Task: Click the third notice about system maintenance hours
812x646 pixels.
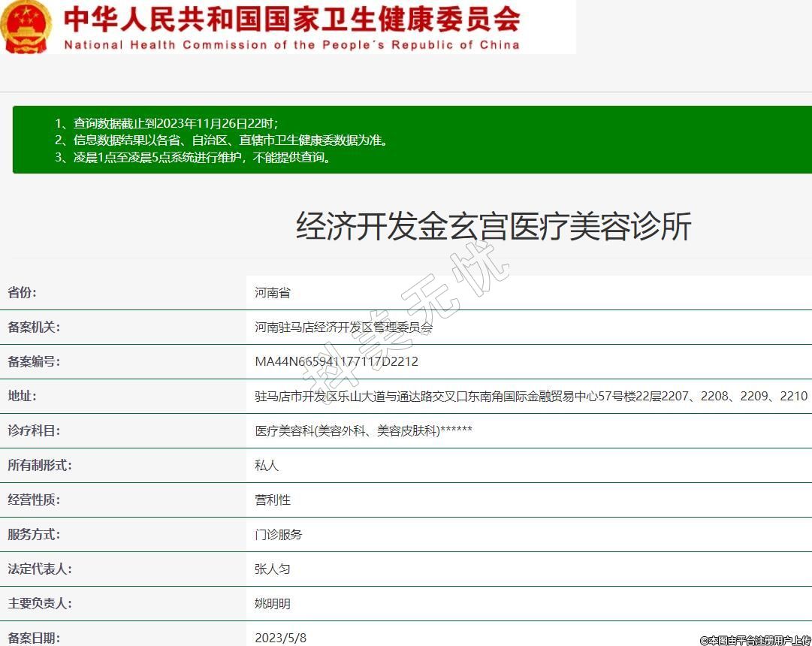Action: point(192,158)
